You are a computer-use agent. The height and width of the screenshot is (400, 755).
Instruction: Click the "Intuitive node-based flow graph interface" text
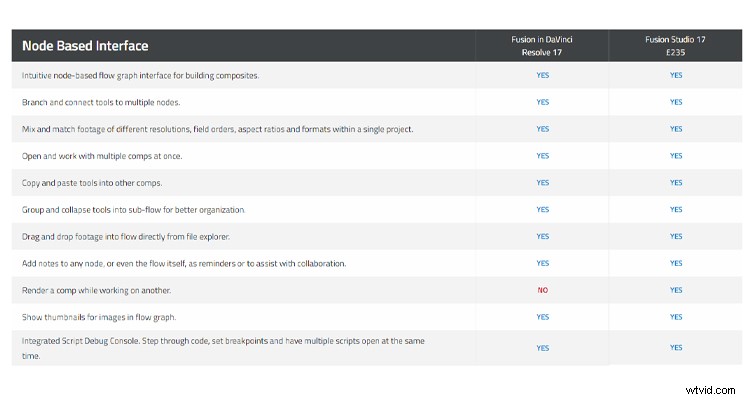(x=126, y=75)
